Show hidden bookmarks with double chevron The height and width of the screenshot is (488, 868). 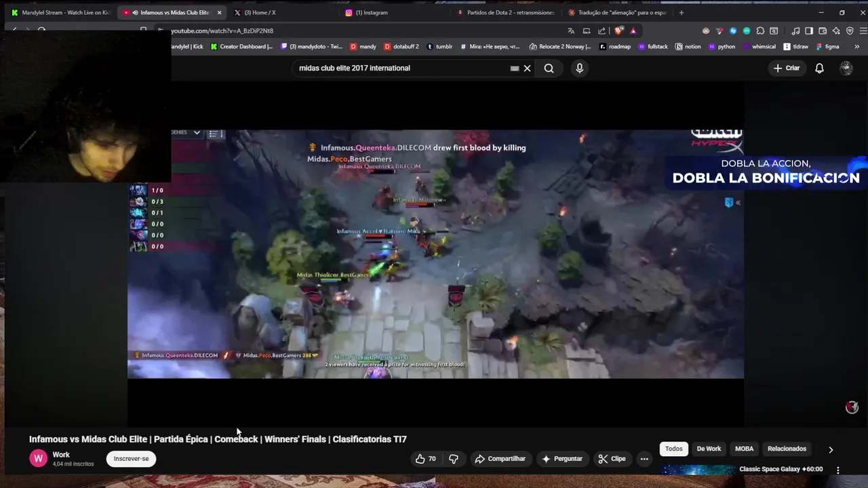[856, 47]
